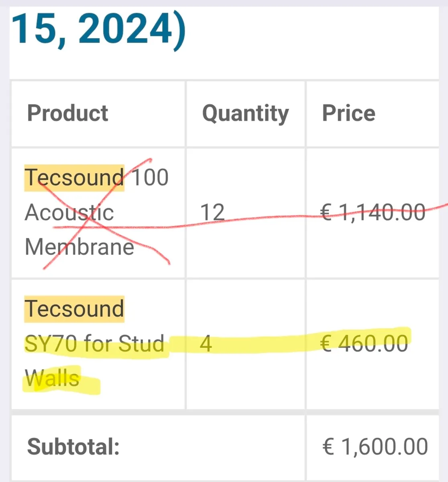Click the Subtotal label
Viewport: 448px width, 482px height.
click(73, 447)
